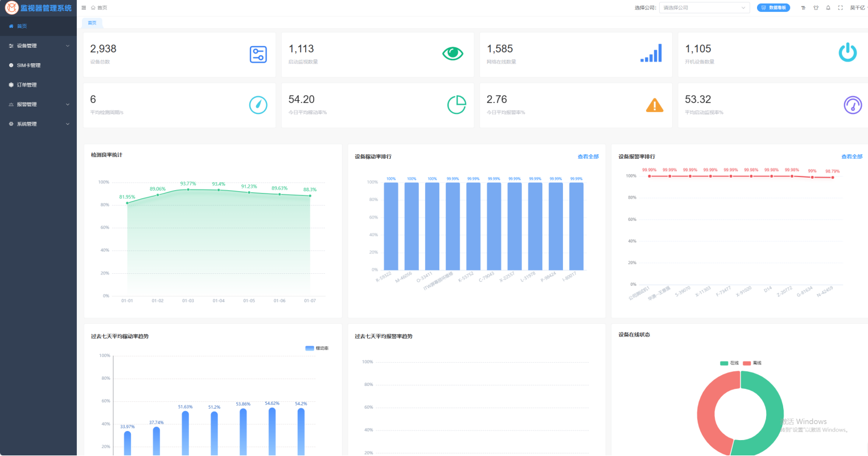
Task: Click the R-59322 bar in 稼动率排行
Action: click(391, 226)
